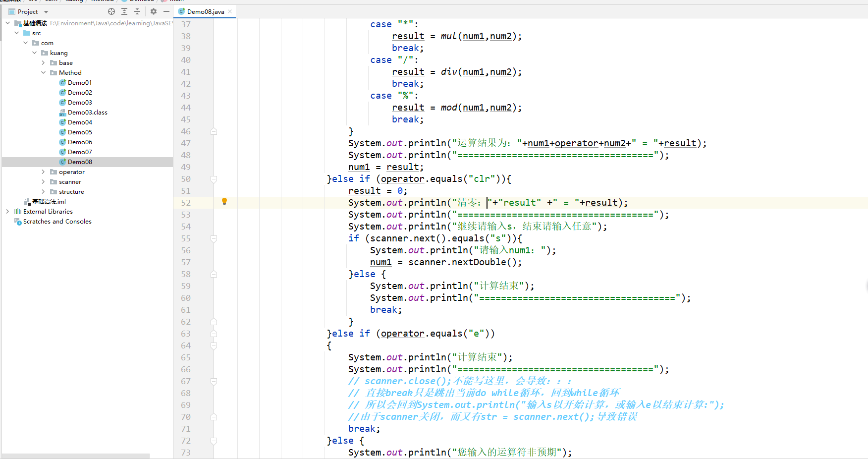Click line number 49 in the gutter
868x459 pixels.
186,167
